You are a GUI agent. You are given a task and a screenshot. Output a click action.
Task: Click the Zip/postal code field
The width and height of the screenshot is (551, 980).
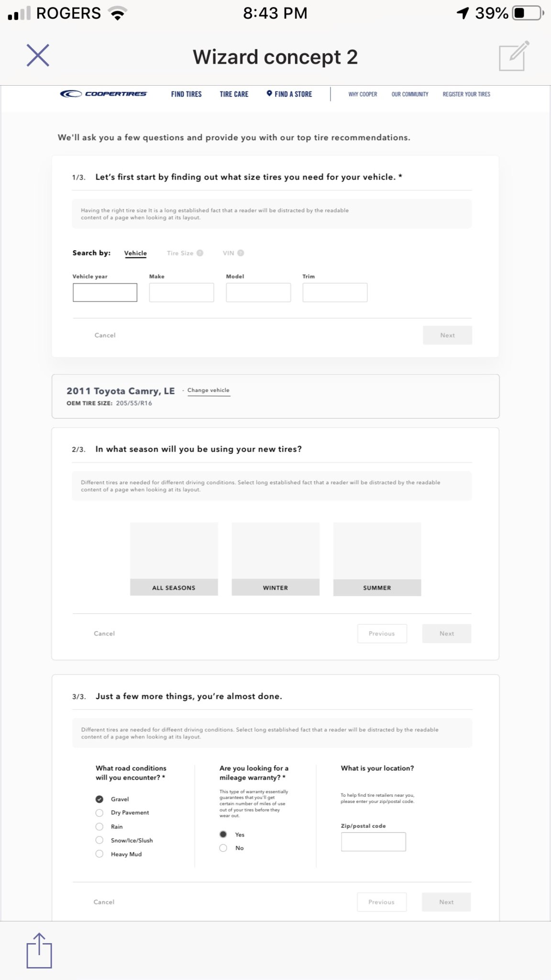[373, 842]
